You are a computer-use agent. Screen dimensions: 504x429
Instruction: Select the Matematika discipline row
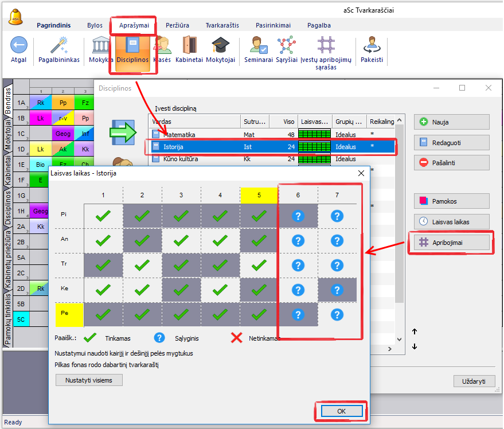click(195, 135)
